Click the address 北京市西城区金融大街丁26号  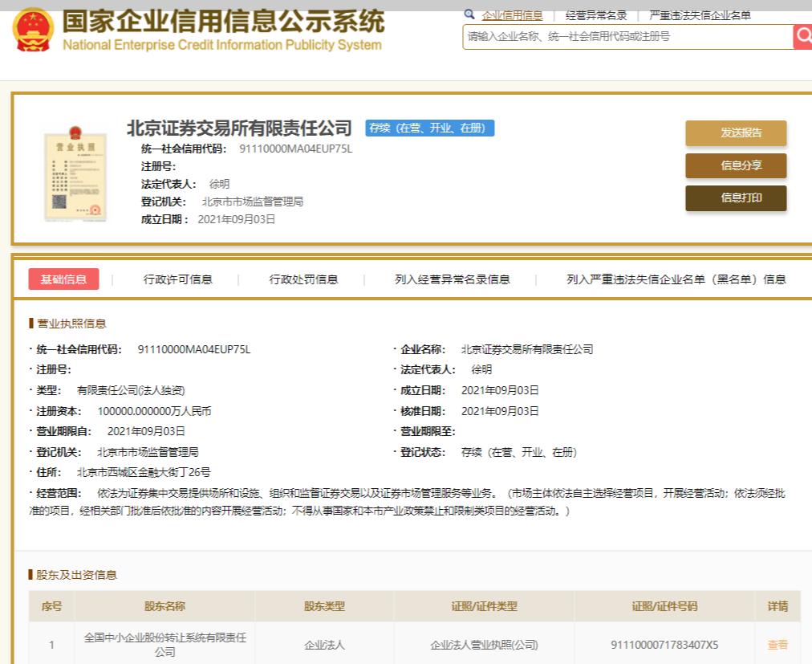point(144,472)
